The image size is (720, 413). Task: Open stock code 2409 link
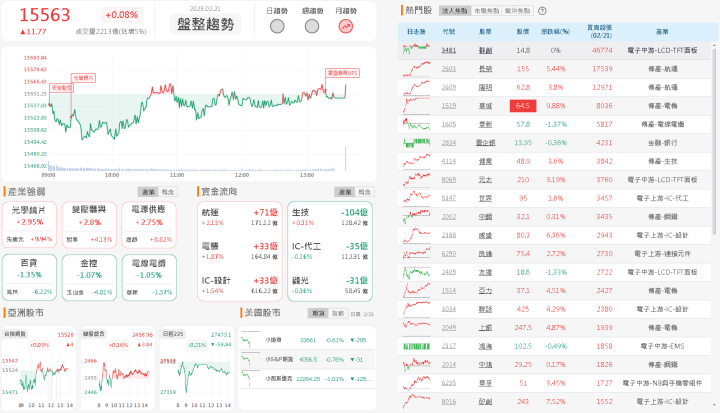pos(449,272)
